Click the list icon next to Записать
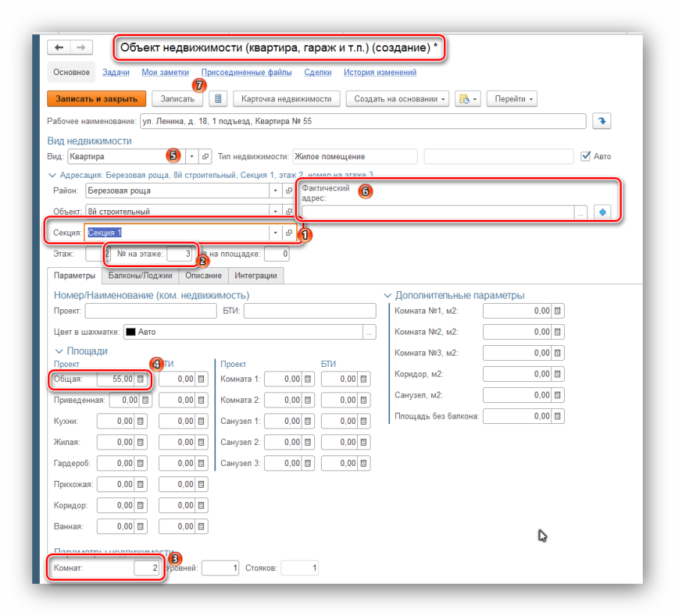 217,99
